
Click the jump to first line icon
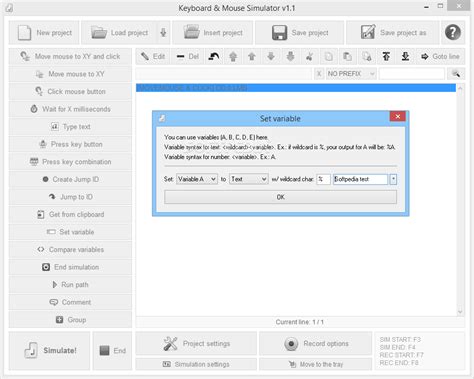386,56
